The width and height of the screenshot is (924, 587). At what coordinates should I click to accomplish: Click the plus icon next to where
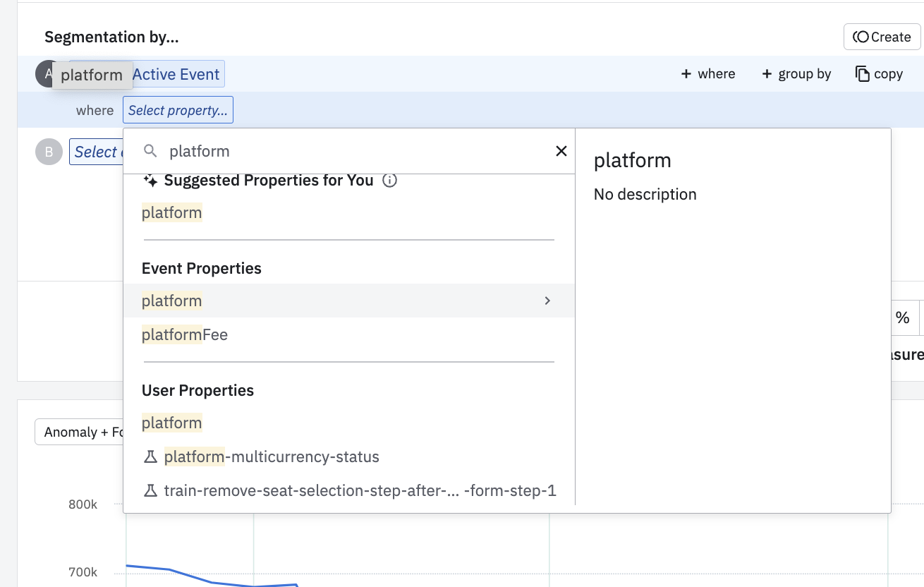[x=686, y=74]
